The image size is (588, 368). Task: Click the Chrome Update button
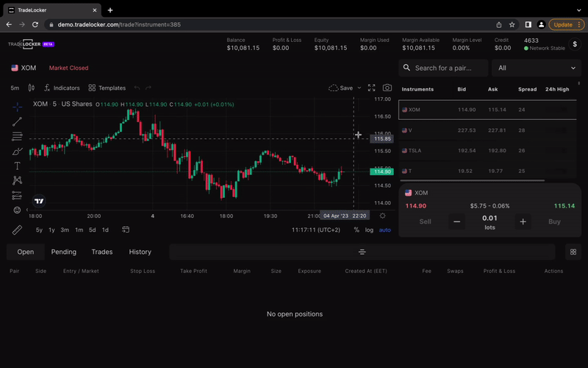tap(567, 24)
